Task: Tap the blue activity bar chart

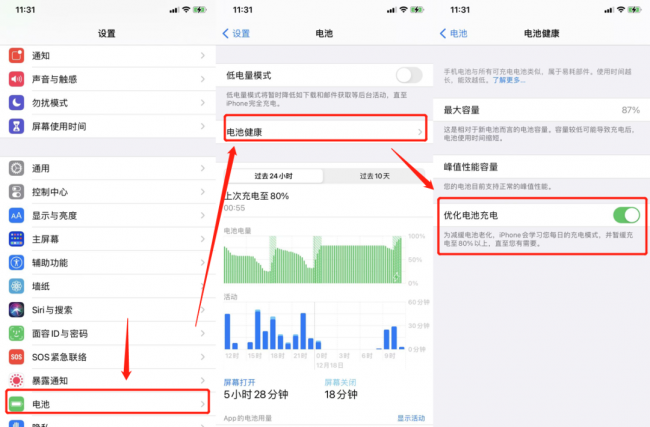Action: pyautogui.click(x=315, y=326)
